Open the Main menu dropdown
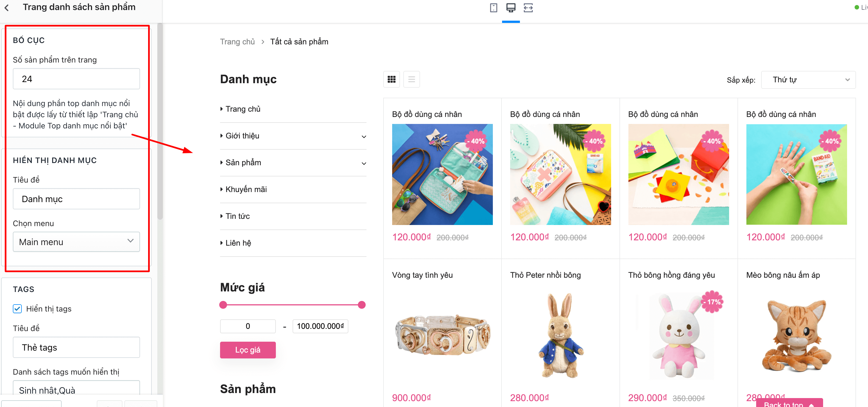Screen dimensions: 868x407 point(76,242)
